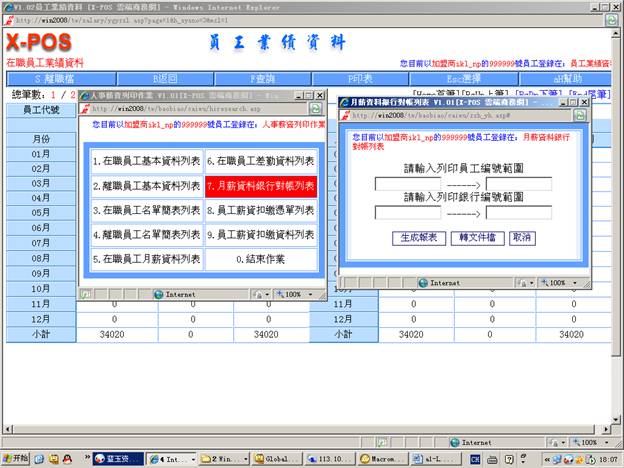
Task: Click the first employee number range input field
Action: click(407, 184)
